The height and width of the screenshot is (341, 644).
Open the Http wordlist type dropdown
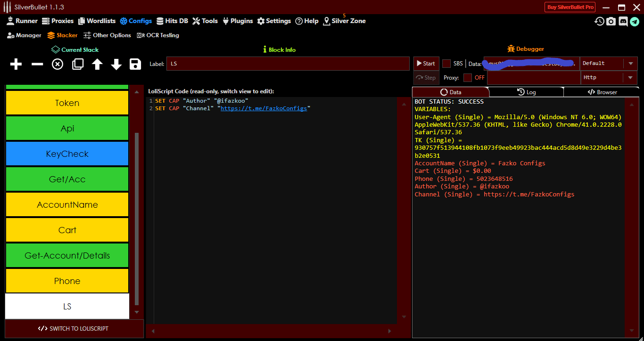tap(630, 77)
